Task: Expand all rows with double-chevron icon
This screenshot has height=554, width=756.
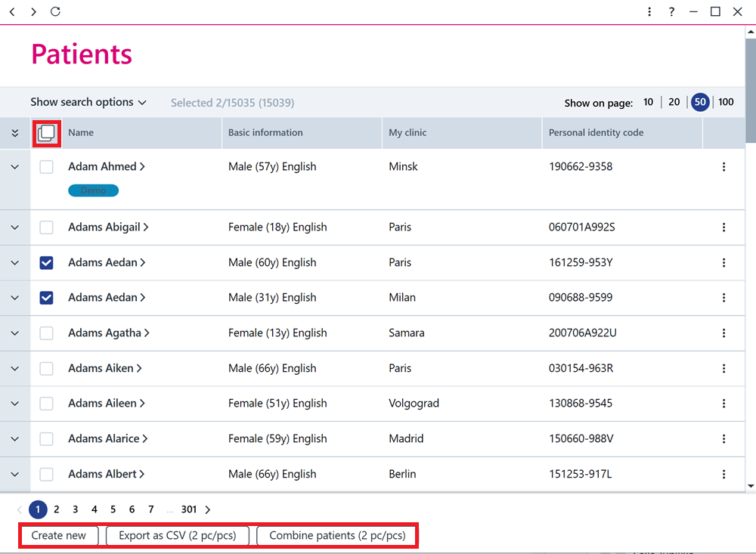Action: (x=15, y=133)
